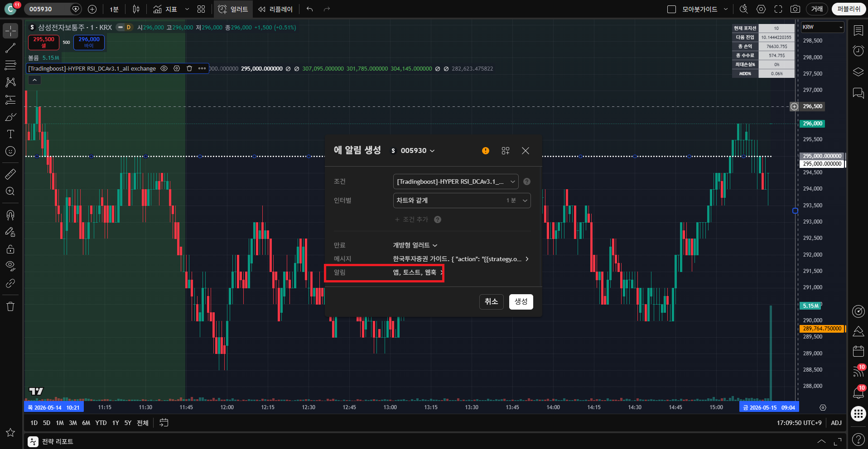The height and width of the screenshot is (449, 868).
Task: Open the 얼러트 menu in top toolbar
Action: [233, 9]
